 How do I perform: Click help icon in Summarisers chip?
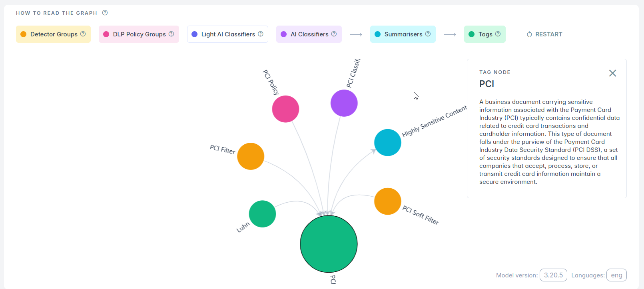point(428,34)
